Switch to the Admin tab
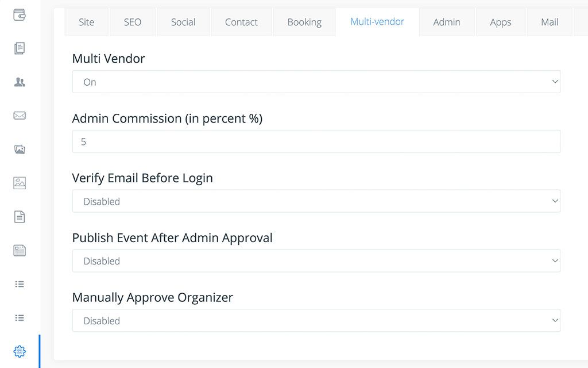 pos(447,22)
